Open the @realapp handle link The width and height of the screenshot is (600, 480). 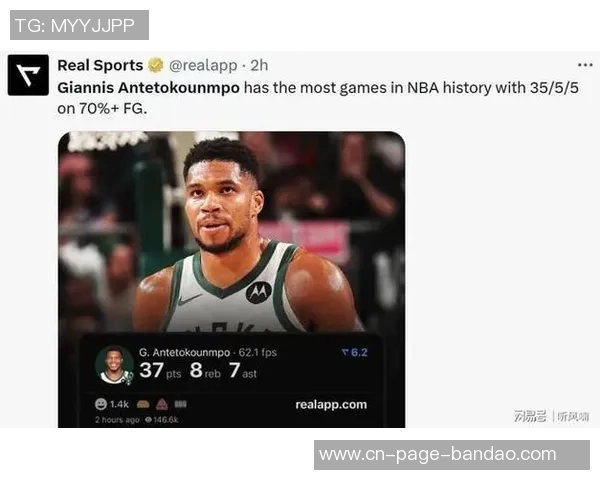(x=203, y=66)
